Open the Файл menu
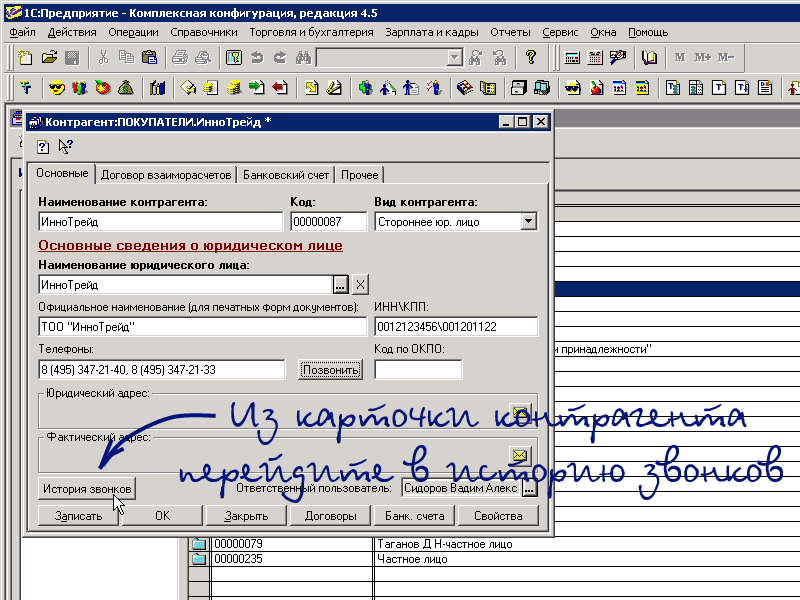800x600 pixels. [x=22, y=32]
